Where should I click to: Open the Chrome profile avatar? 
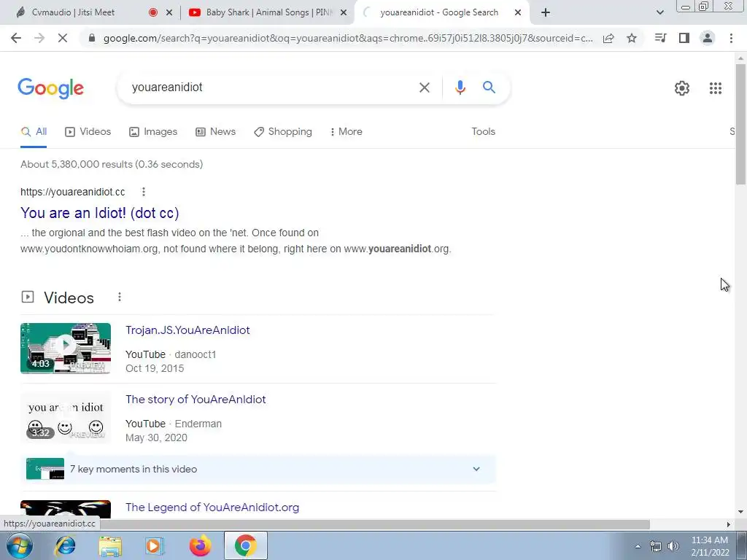click(x=708, y=38)
